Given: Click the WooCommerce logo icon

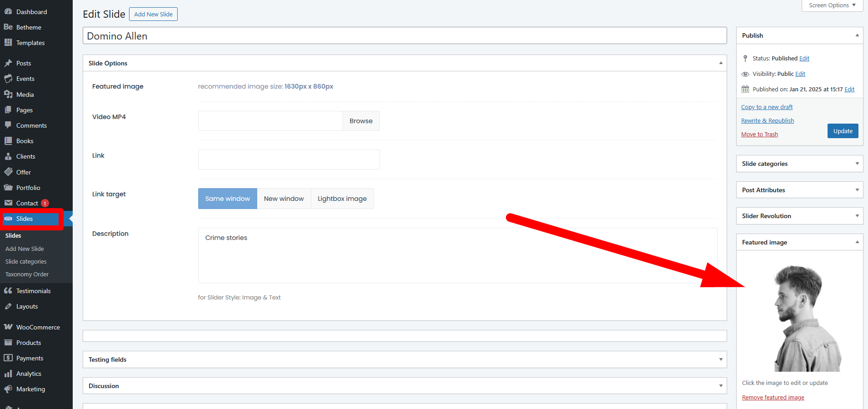Looking at the screenshot, I should [8, 327].
